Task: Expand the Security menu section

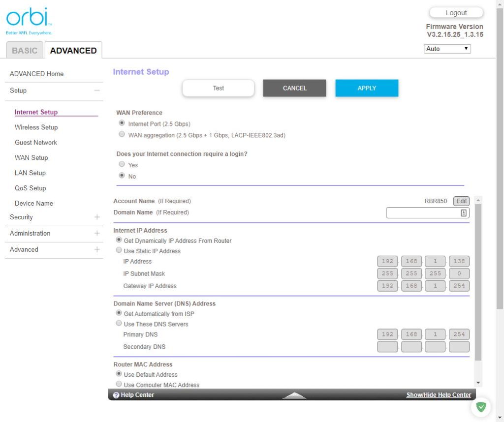Action: pyautogui.click(x=97, y=217)
